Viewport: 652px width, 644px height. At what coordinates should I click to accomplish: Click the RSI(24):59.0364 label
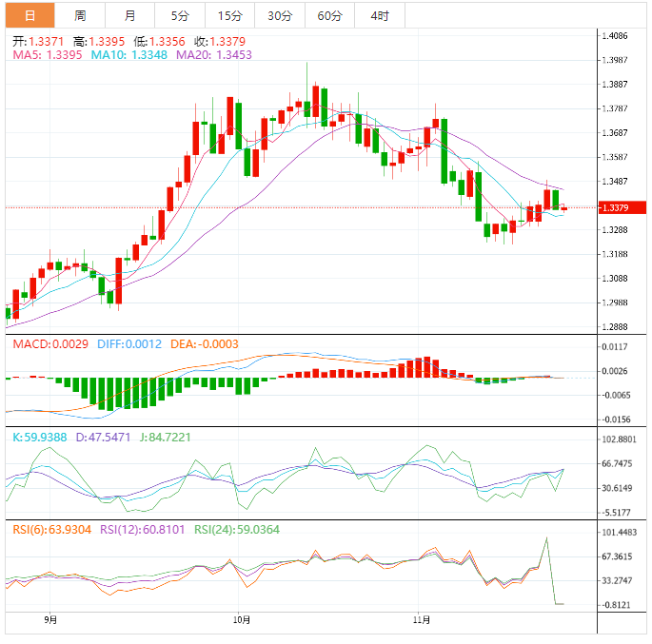coord(237,529)
